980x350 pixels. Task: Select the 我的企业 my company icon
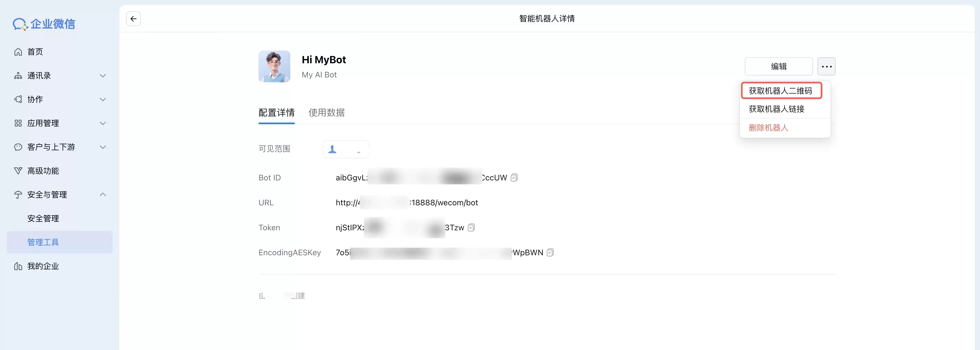pos(18,266)
